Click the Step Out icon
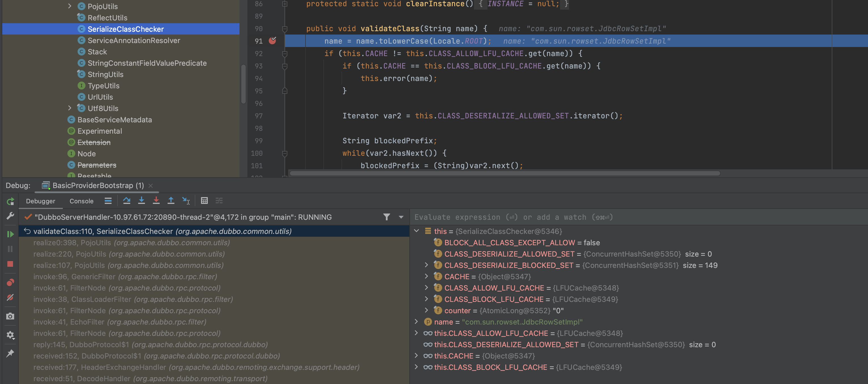The image size is (868, 384). pos(171,201)
